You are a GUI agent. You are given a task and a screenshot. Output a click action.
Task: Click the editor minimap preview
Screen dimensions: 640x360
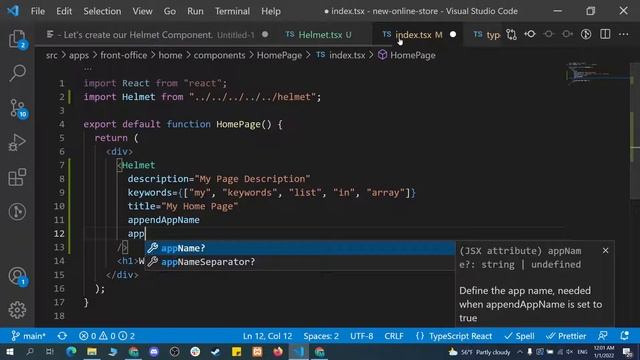tap(598, 73)
